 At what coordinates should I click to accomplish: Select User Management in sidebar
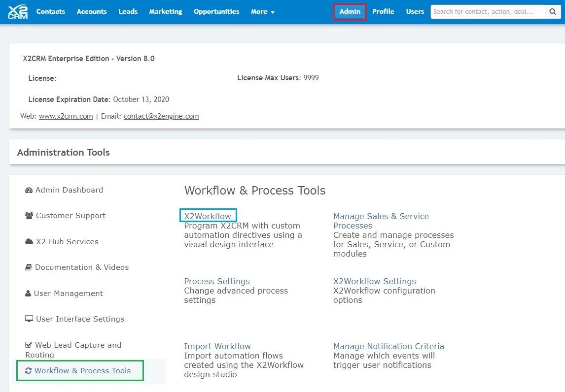tap(64, 294)
